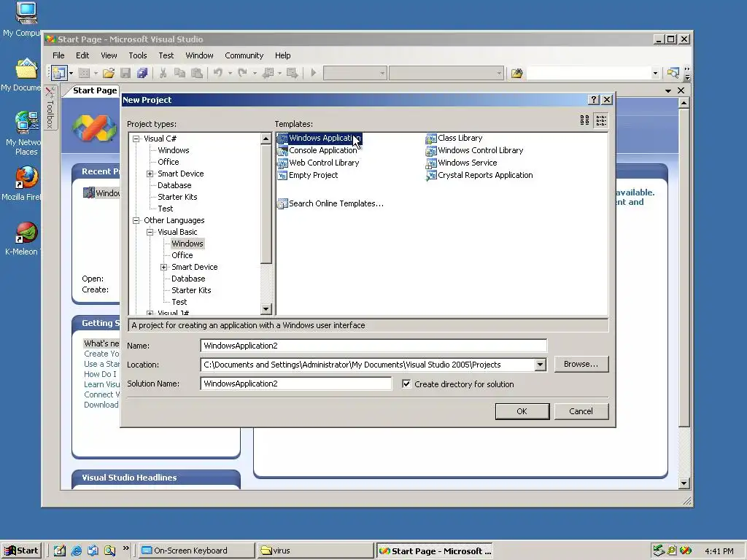Open the Community menu

point(244,55)
